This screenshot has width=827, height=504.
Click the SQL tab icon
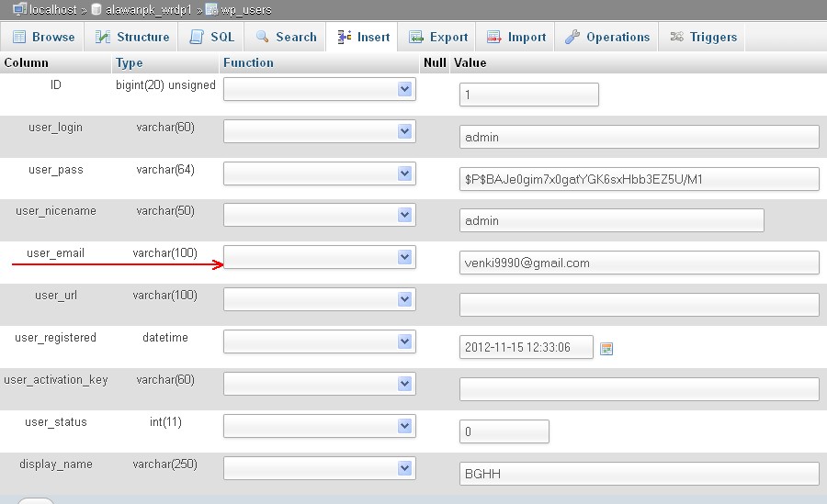(x=197, y=37)
